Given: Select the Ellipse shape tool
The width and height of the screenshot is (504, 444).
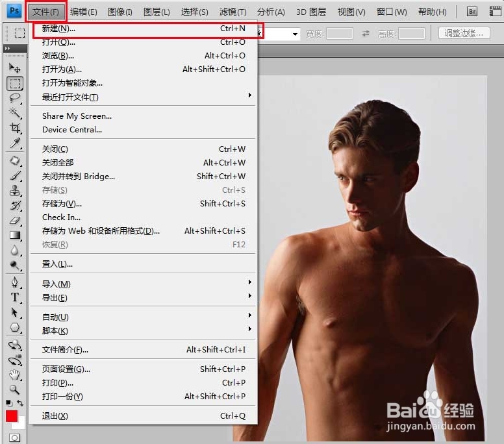Looking at the screenshot, I should 15,327.
